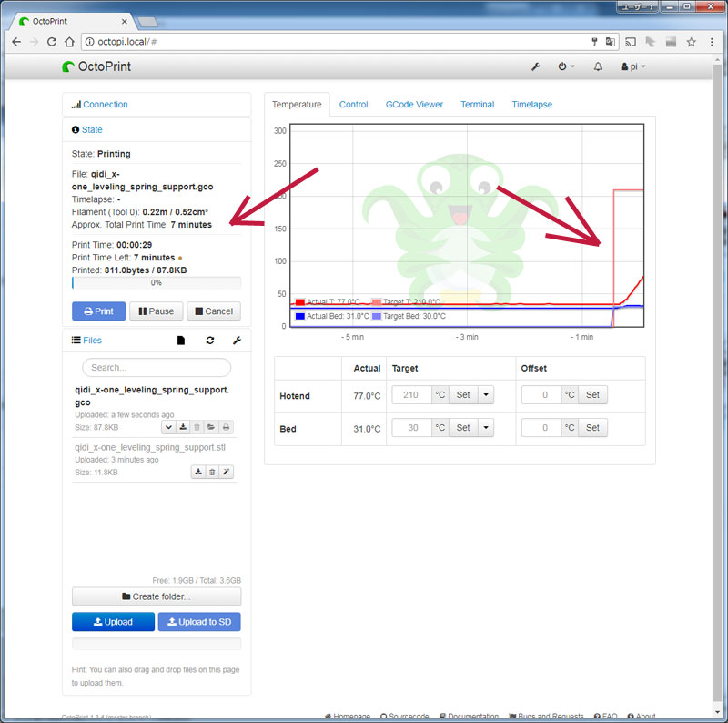Click the cast icon in browser toolbar
This screenshot has width=728, height=723.
[x=630, y=42]
